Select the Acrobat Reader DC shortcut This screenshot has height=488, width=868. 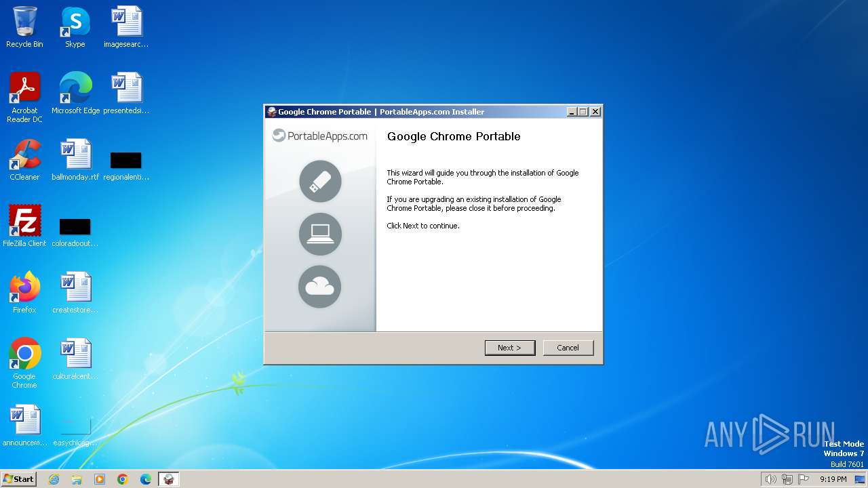(x=24, y=98)
